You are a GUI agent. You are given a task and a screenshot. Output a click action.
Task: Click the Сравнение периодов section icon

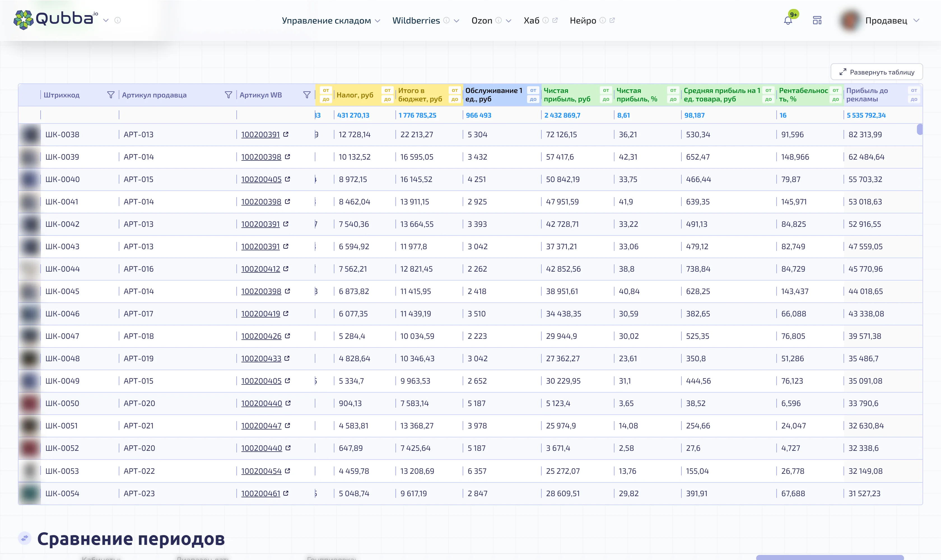[x=25, y=538]
